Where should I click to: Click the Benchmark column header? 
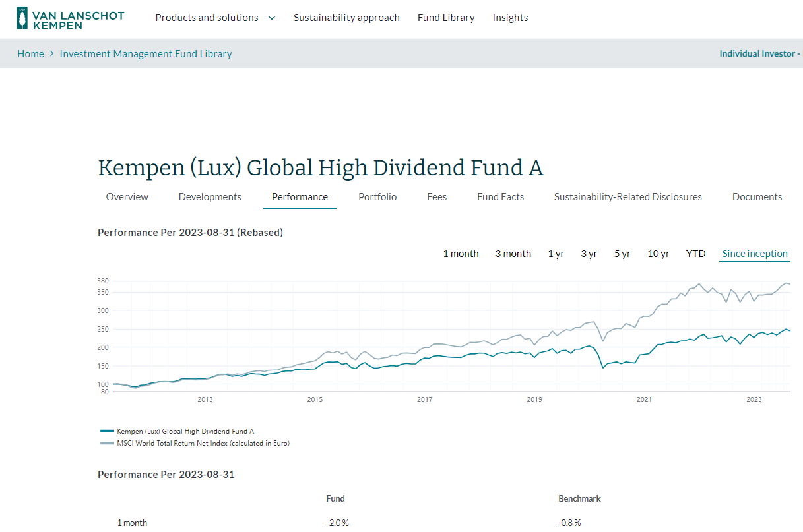click(x=579, y=499)
